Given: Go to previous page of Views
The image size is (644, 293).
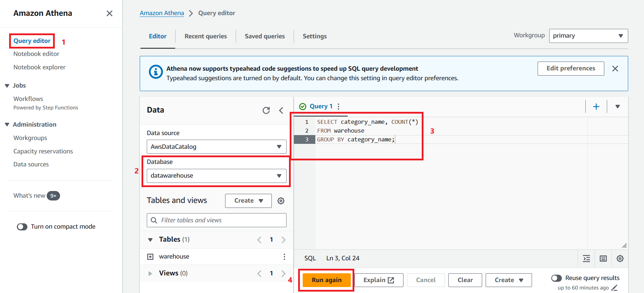Looking at the screenshot, I should 259,273.
